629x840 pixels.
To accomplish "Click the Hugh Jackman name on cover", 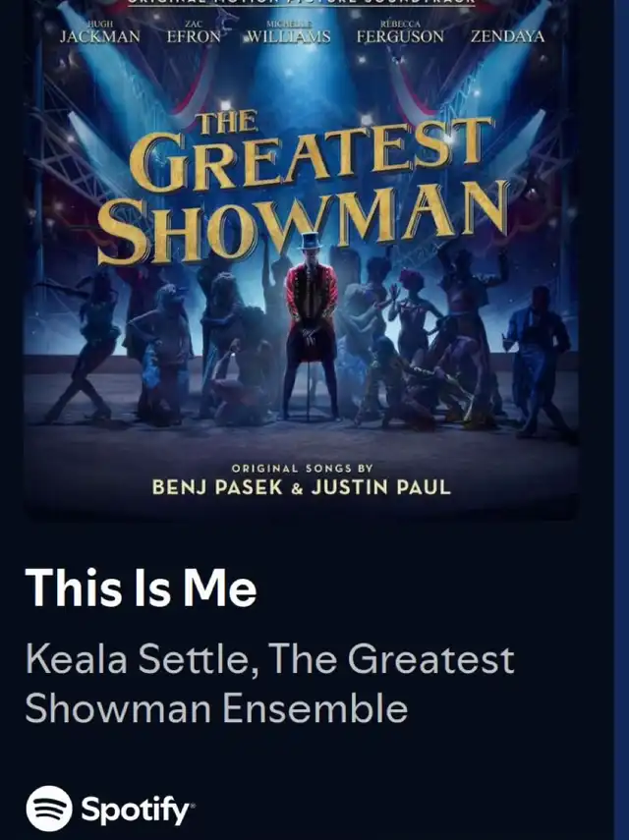I will pyautogui.click(x=99, y=32).
